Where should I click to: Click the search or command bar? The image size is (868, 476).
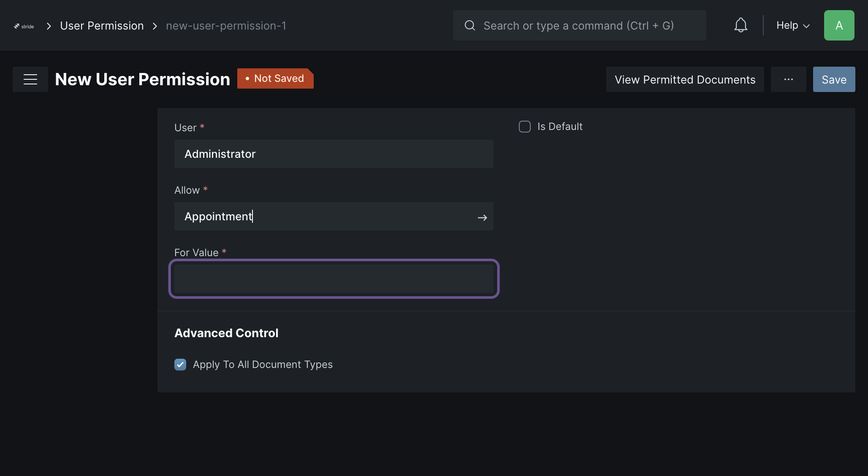click(579, 25)
